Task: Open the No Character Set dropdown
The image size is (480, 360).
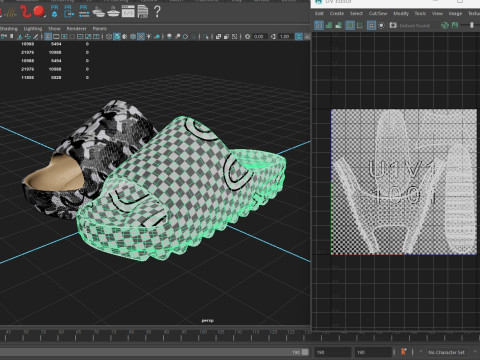Action: tap(447, 352)
